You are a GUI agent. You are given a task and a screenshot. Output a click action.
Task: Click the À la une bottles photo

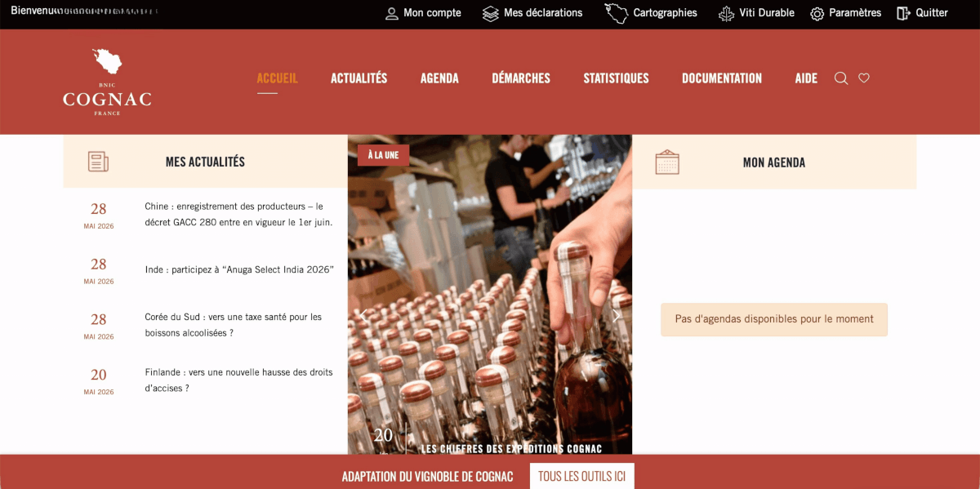pyautogui.click(x=490, y=295)
